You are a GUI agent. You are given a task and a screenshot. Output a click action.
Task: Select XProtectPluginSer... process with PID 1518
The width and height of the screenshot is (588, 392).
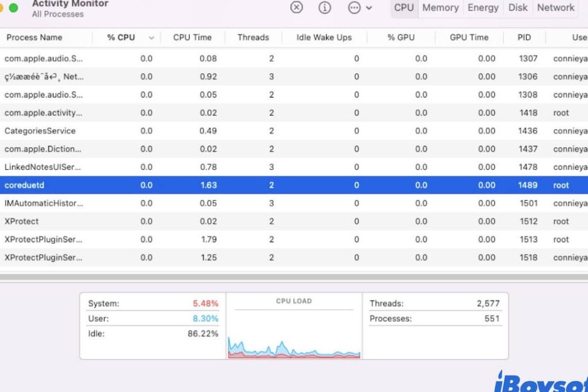(x=294, y=258)
